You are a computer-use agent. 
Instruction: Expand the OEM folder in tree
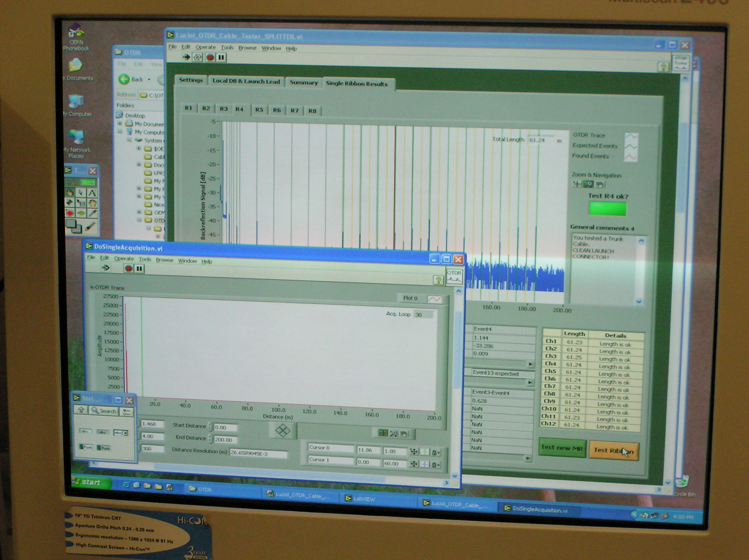pyautogui.click(x=139, y=212)
